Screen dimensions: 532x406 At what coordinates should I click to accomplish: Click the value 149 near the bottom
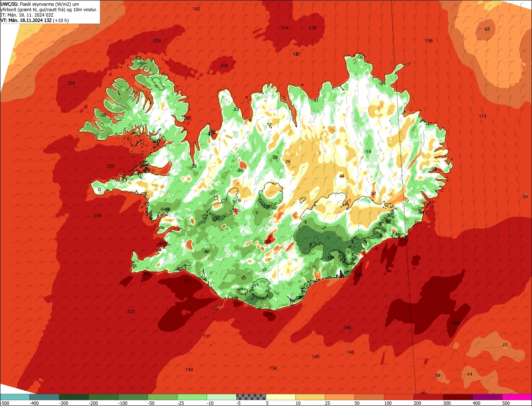(x=189, y=369)
